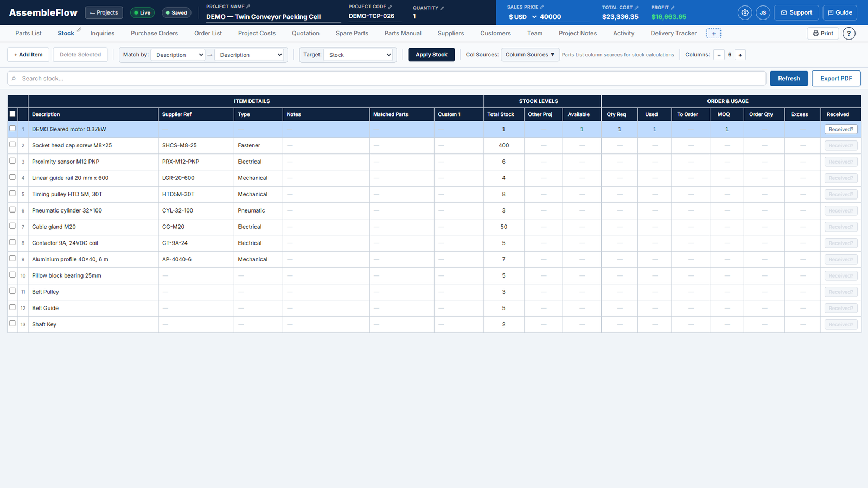Viewport: 868px width, 488px height.
Task: Open the Support page
Action: [796, 12]
